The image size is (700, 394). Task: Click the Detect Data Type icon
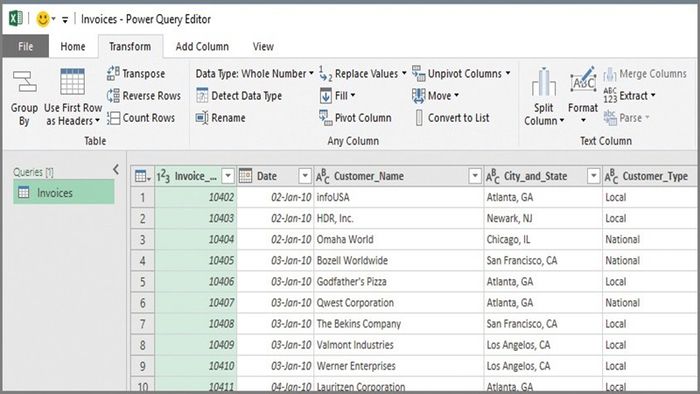point(202,95)
